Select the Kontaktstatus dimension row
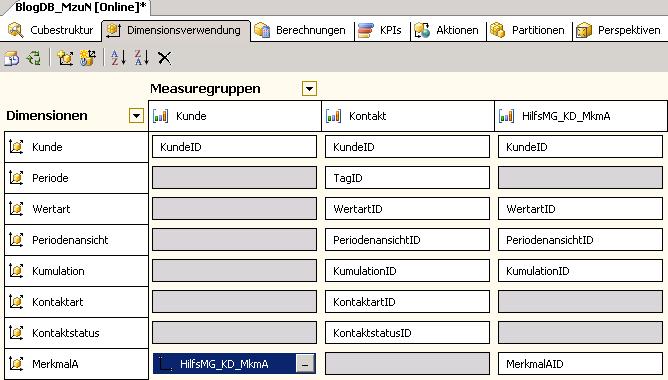The width and height of the screenshot is (668, 380). point(76,333)
